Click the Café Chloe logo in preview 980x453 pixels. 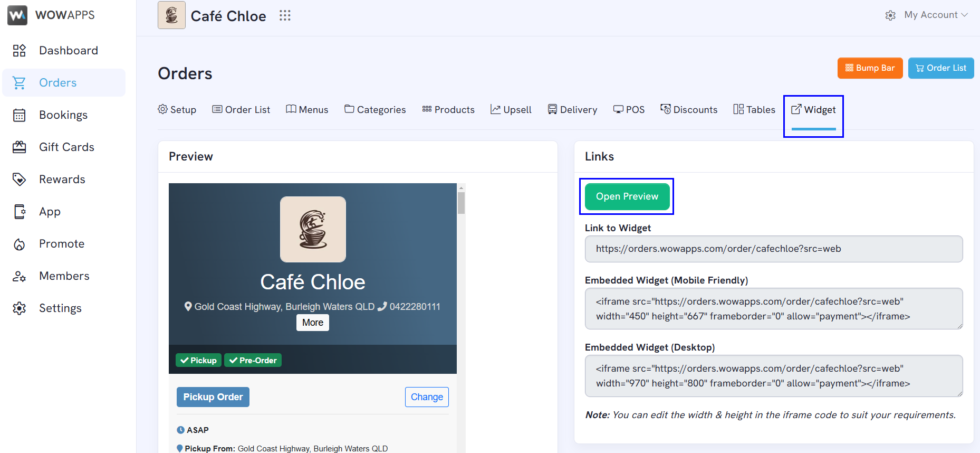[313, 230]
